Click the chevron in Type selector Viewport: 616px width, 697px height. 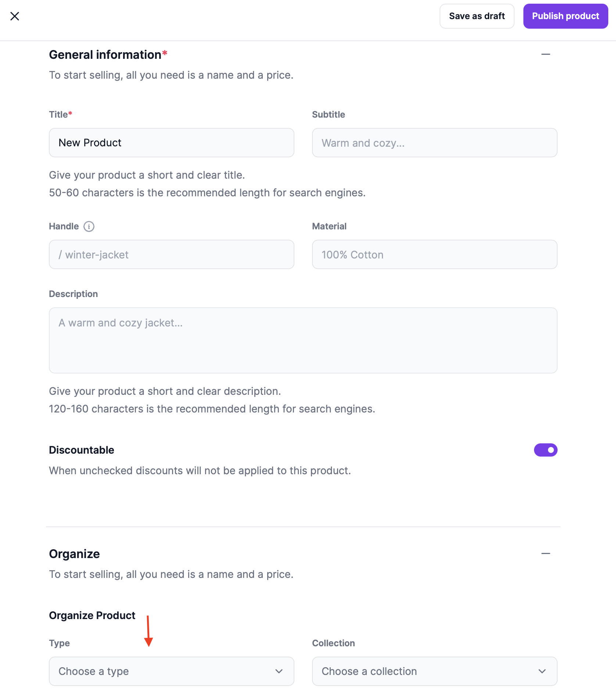(x=279, y=671)
